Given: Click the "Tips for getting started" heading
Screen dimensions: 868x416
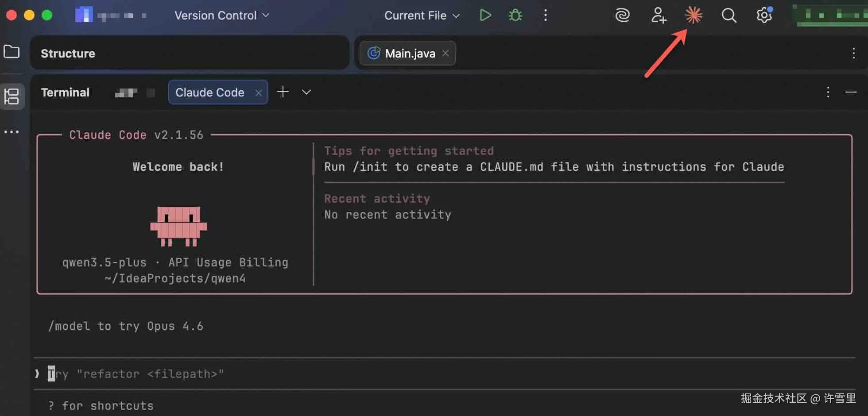Looking at the screenshot, I should coord(409,151).
